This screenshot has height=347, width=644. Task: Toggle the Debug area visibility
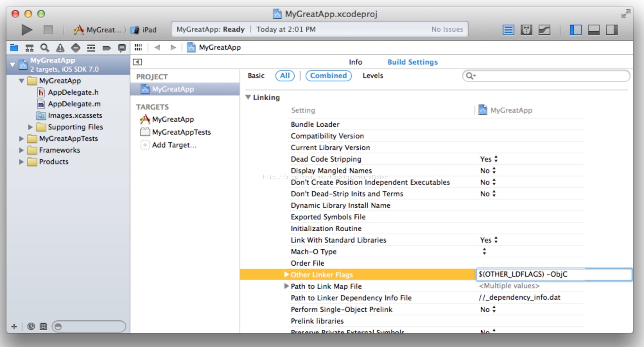coord(594,30)
